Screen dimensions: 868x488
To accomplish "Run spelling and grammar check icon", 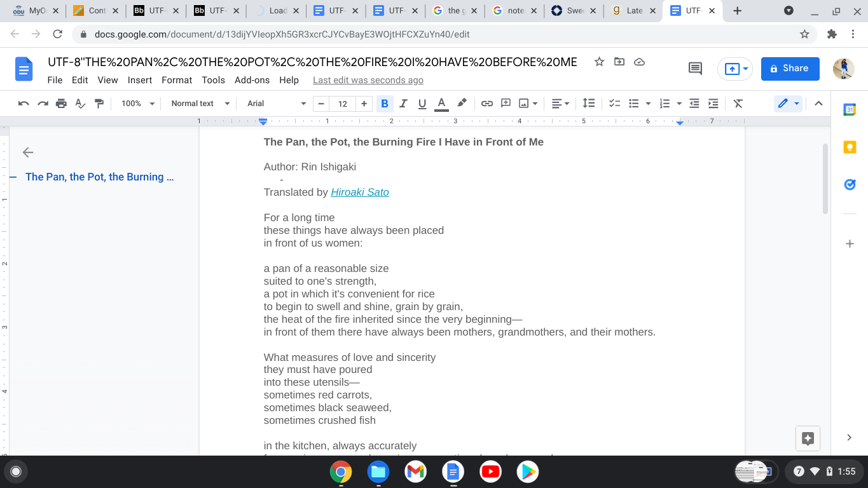I will click(x=80, y=104).
